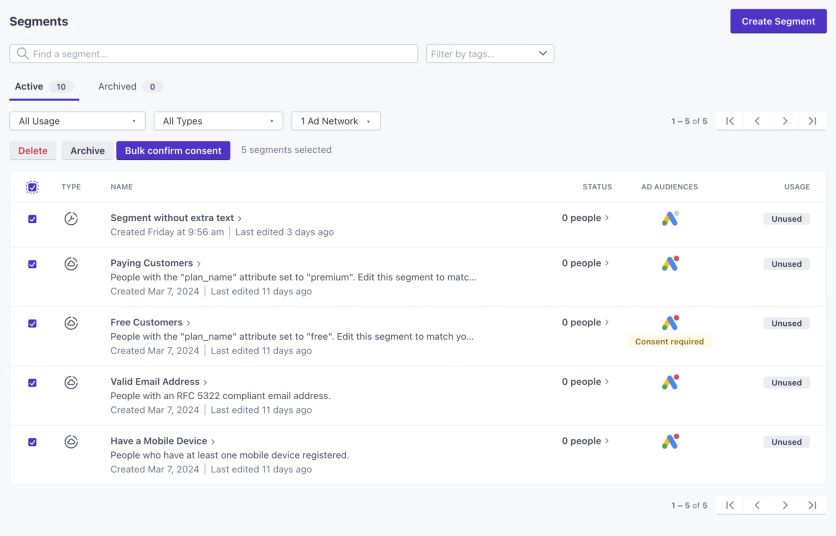836x536 pixels.
Task: Switch to the Archived tab
Action: point(130,87)
